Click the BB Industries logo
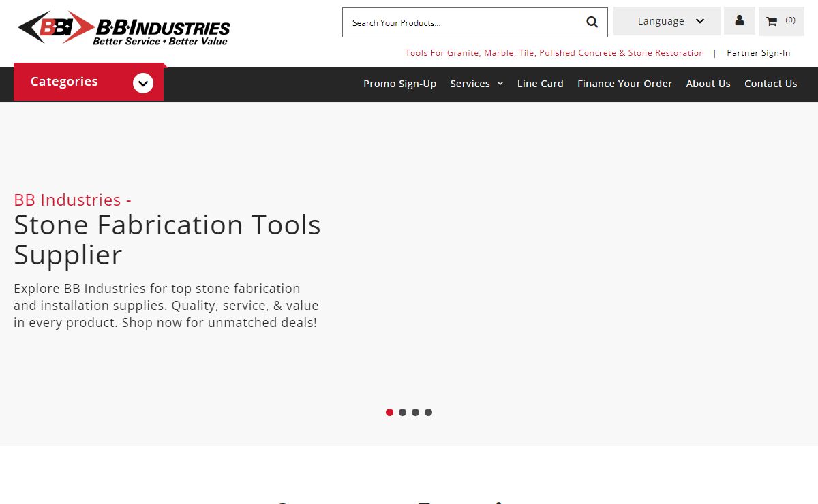 (124, 28)
